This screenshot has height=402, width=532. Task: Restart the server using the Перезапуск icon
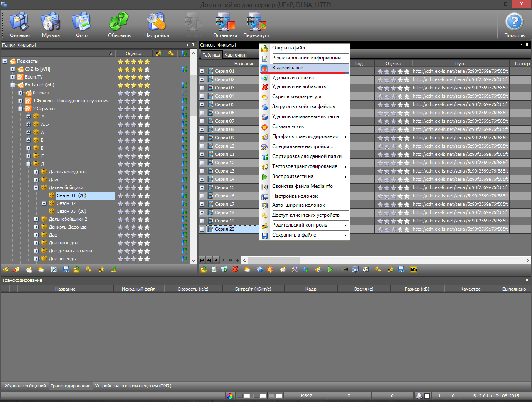(256, 25)
